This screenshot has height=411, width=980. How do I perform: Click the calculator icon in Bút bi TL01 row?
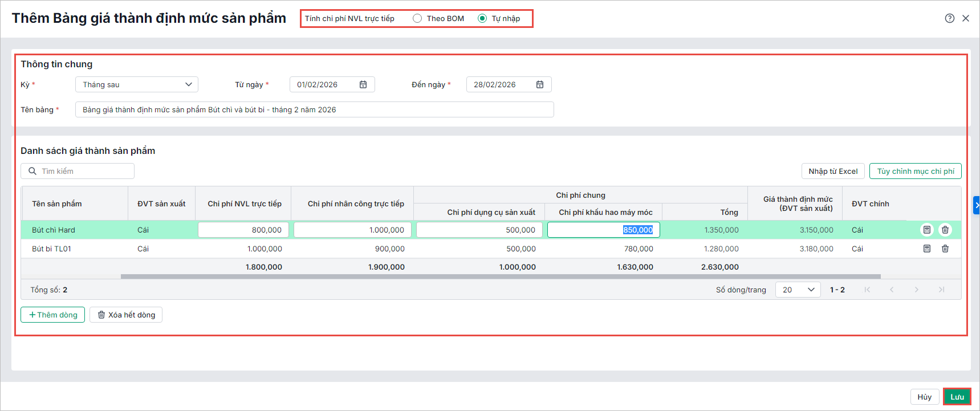click(927, 249)
